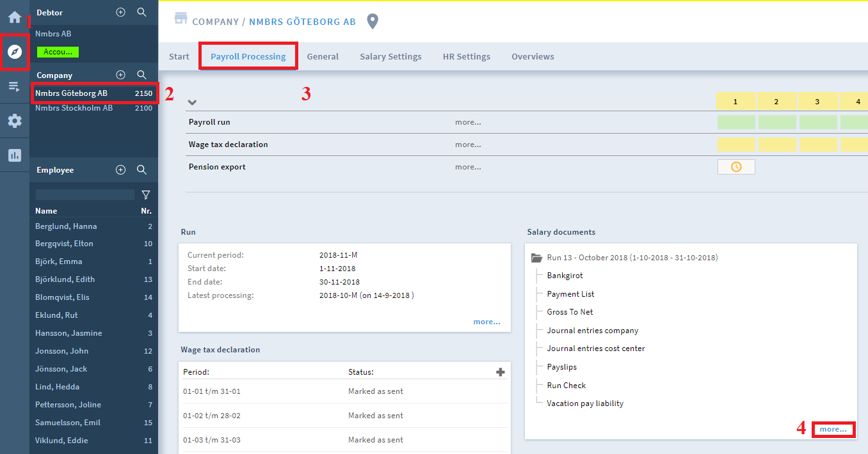This screenshot has height=454, width=868.
Task: Switch to the Start tab
Action: (x=179, y=56)
